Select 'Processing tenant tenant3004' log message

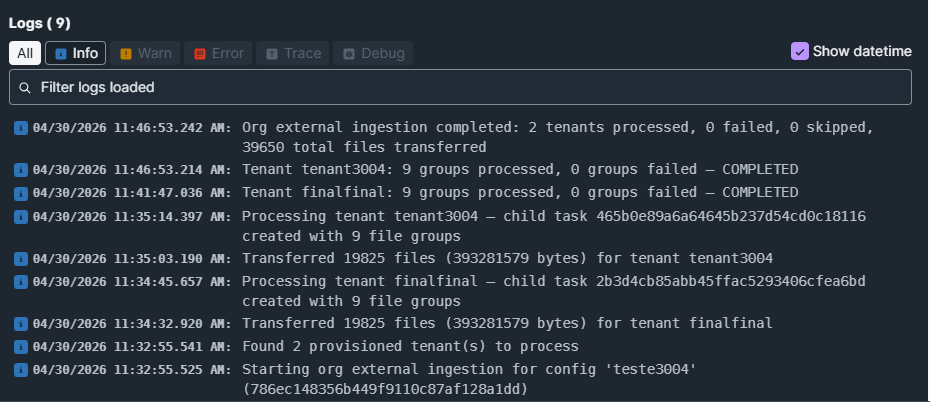tap(554, 226)
